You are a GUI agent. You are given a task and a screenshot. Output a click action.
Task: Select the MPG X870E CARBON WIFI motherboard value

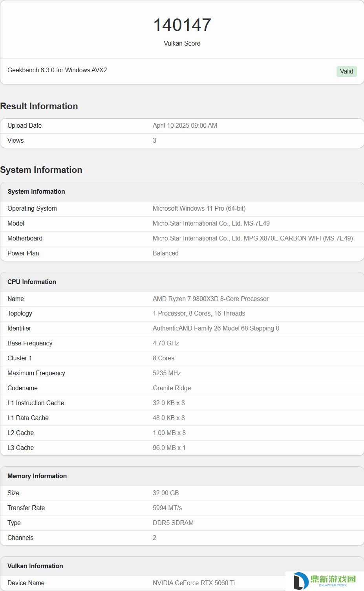coord(253,238)
